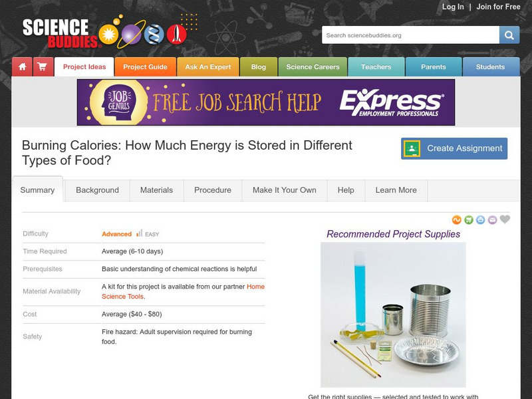Click the Create Assignment button
Viewport: 532px width, 399px height.
pyautogui.click(x=454, y=148)
